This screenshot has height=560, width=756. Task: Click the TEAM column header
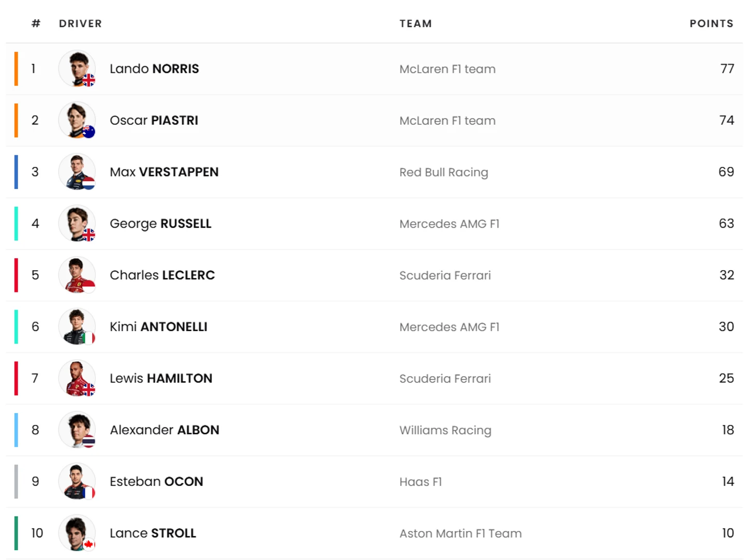pos(415,24)
